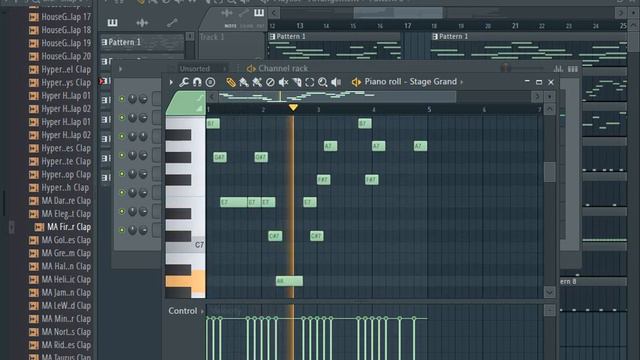Click the speaker playback tool in piano roll
The width and height of the screenshot is (640, 360).
coord(336,82)
